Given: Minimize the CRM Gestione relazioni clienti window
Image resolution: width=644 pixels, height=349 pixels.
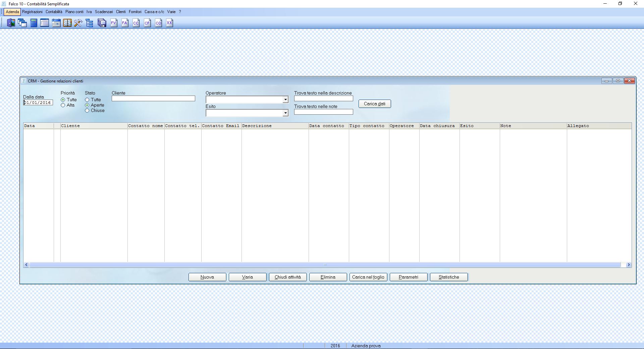Looking at the screenshot, I should point(606,81).
